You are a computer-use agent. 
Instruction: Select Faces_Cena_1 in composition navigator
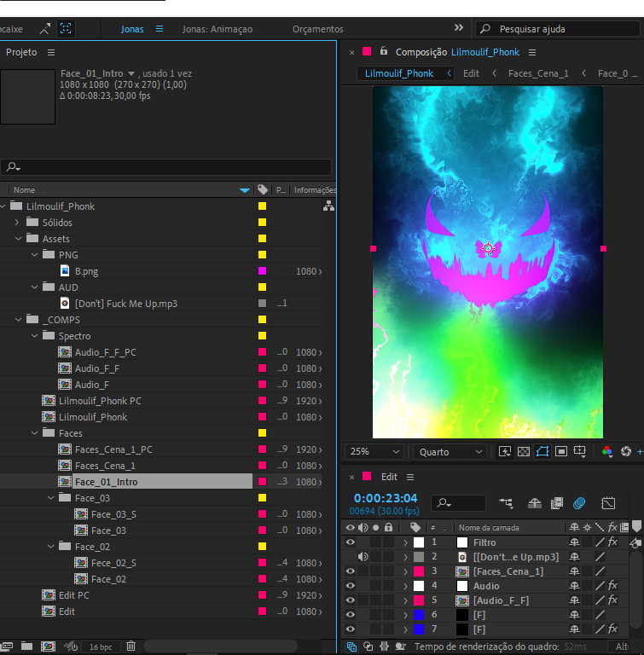[538, 73]
